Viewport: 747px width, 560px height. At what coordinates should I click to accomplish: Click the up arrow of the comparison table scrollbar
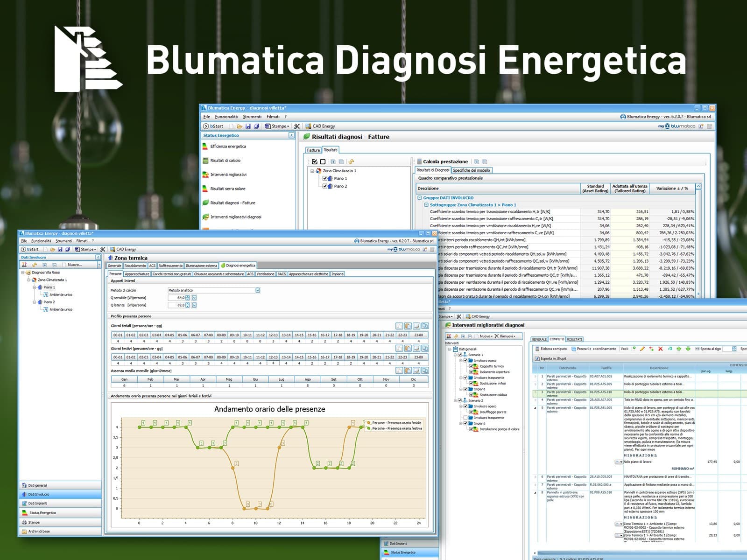698,187
